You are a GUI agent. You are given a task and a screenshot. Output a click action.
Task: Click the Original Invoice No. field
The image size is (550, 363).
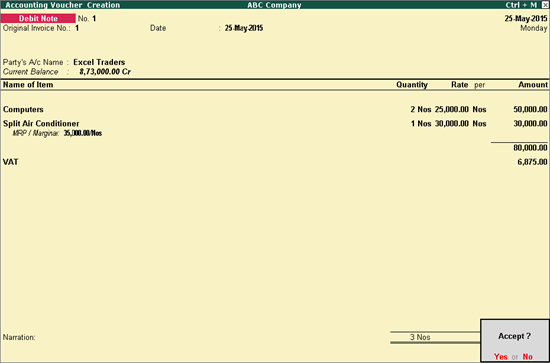[77, 28]
